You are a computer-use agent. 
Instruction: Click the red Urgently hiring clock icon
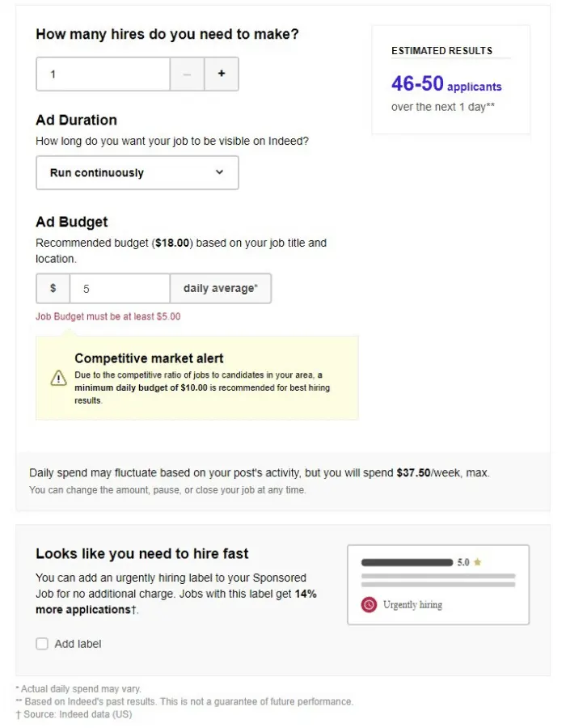point(369,604)
